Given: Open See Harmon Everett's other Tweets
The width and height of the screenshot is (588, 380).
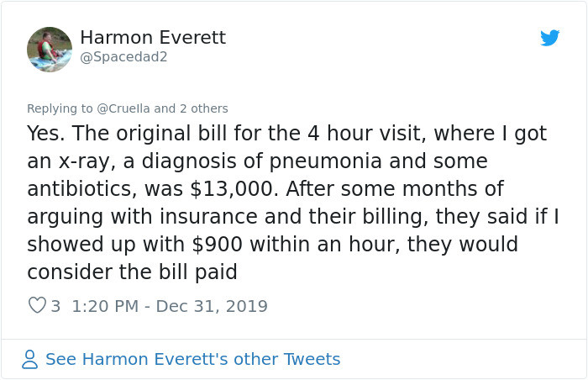Looking at the screenshot, I should pyautogui.click(x=192, y=359).
